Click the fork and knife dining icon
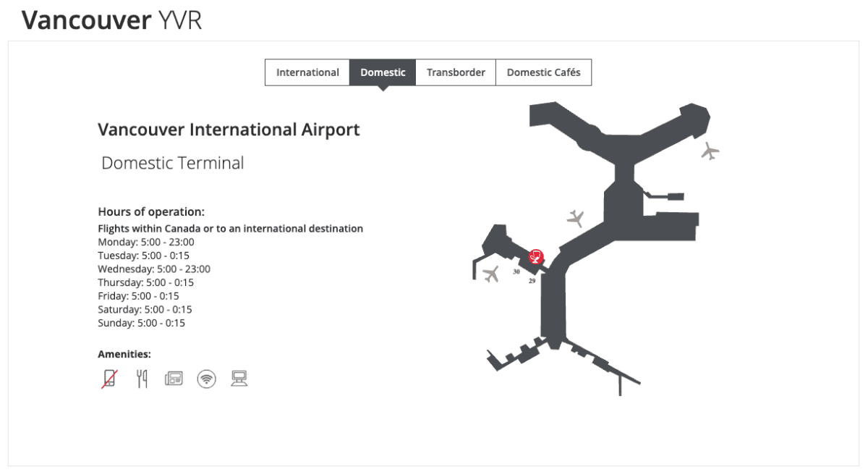 (x=142, y=379)
